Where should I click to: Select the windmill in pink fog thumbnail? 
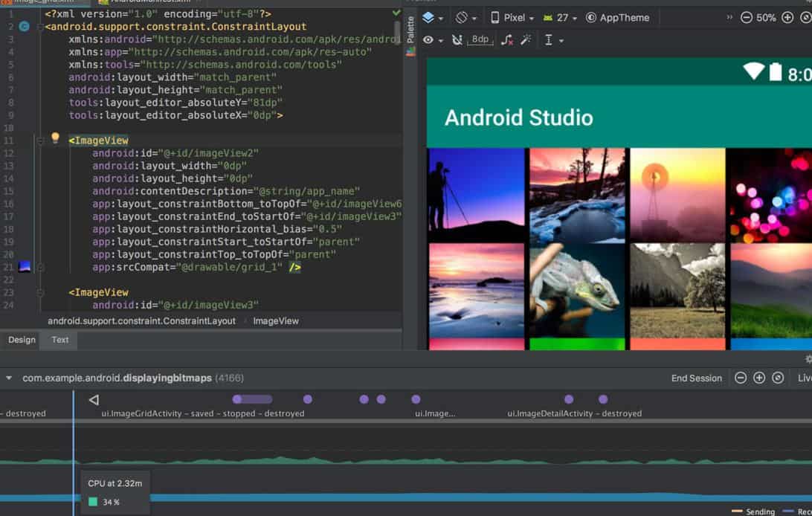[x=677, y=195]
